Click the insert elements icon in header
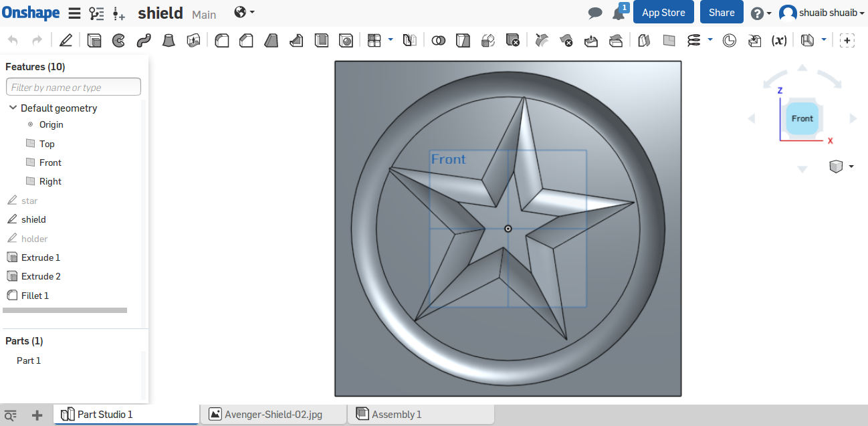 coord(119,13)
